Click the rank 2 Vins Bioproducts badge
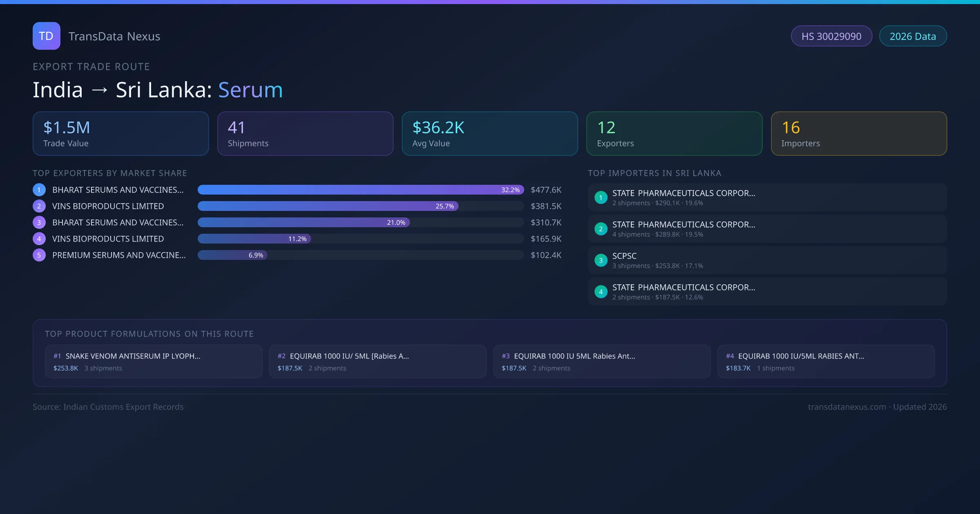Viewport: 980px width, 514px height. pyautogui.click(x=39, y=206)
